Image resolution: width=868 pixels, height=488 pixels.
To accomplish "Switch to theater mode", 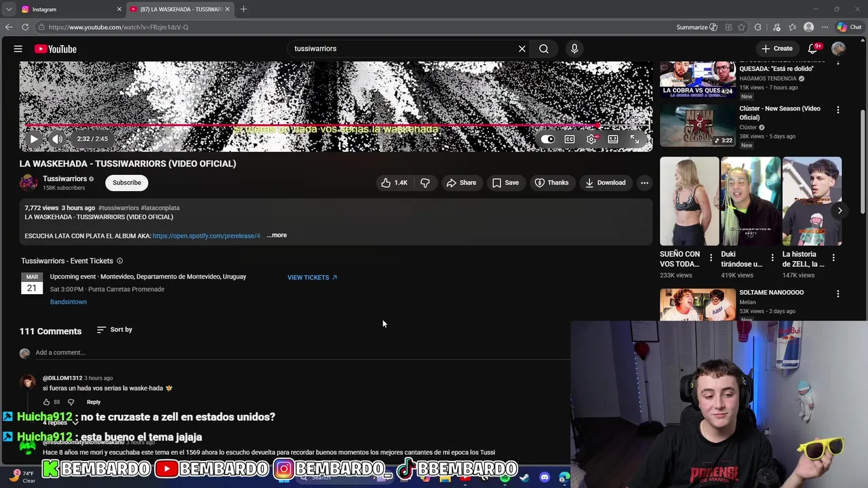I will click(613, 139).
